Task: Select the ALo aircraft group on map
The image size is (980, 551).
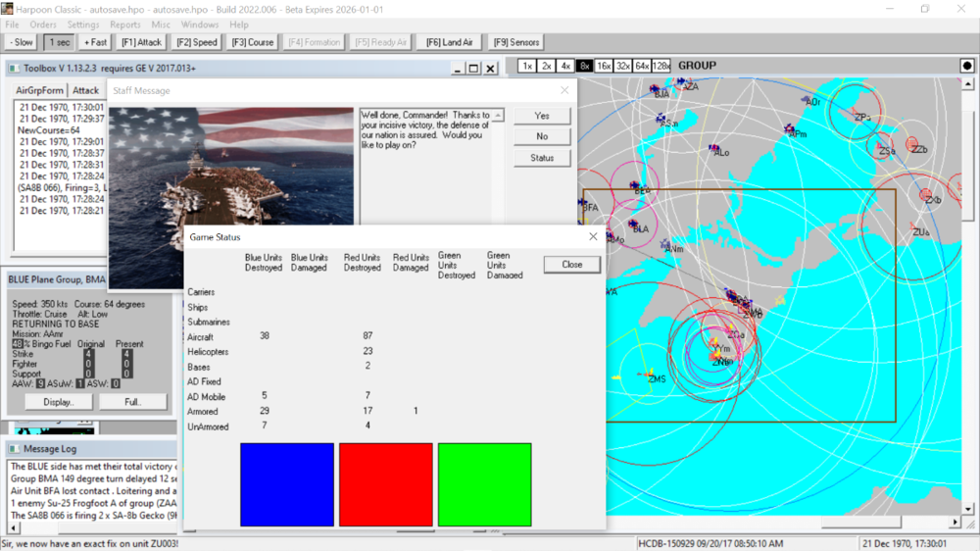Action: [x=717, y=150]
